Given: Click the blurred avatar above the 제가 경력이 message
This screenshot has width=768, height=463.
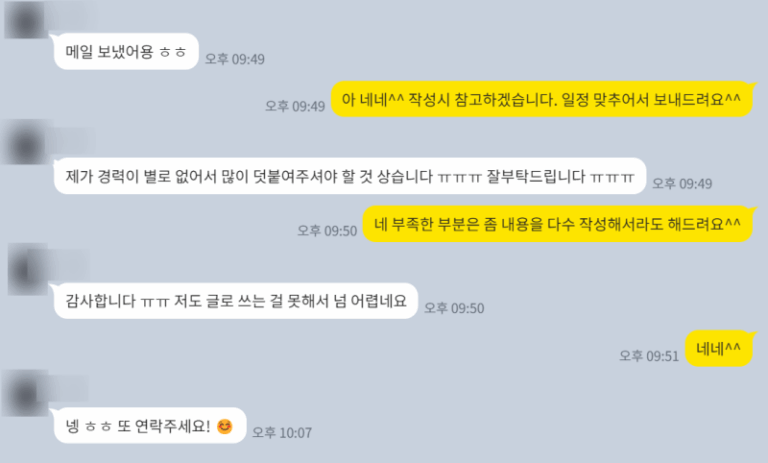Looking at the screenshot, I should click(x=25, y=144).
